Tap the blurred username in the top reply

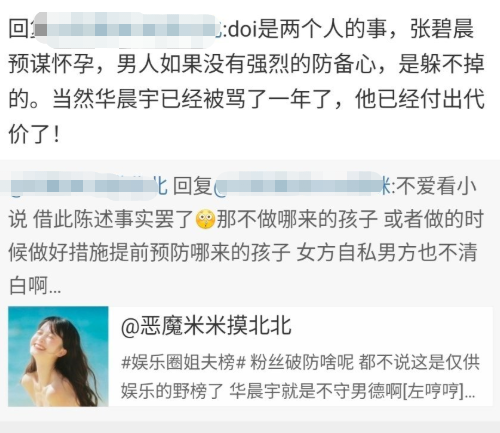pyautogui.click(x=128, y=29)
